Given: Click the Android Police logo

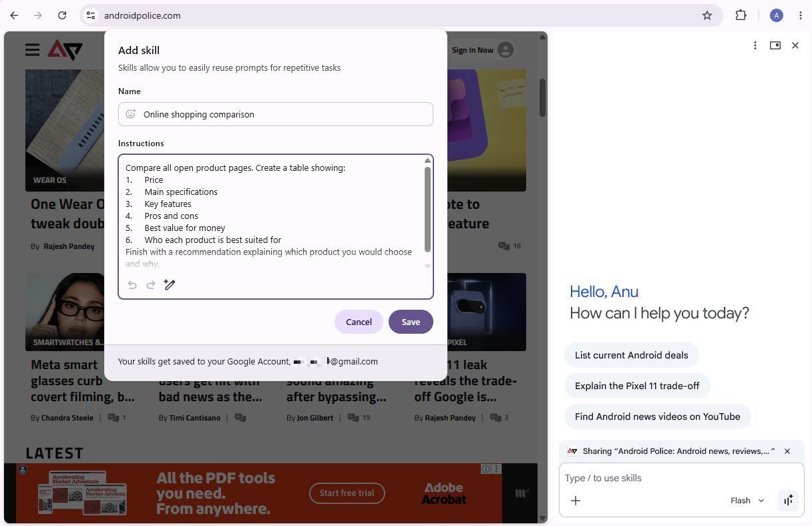Looking at the screenshot, I should point(65,50).
